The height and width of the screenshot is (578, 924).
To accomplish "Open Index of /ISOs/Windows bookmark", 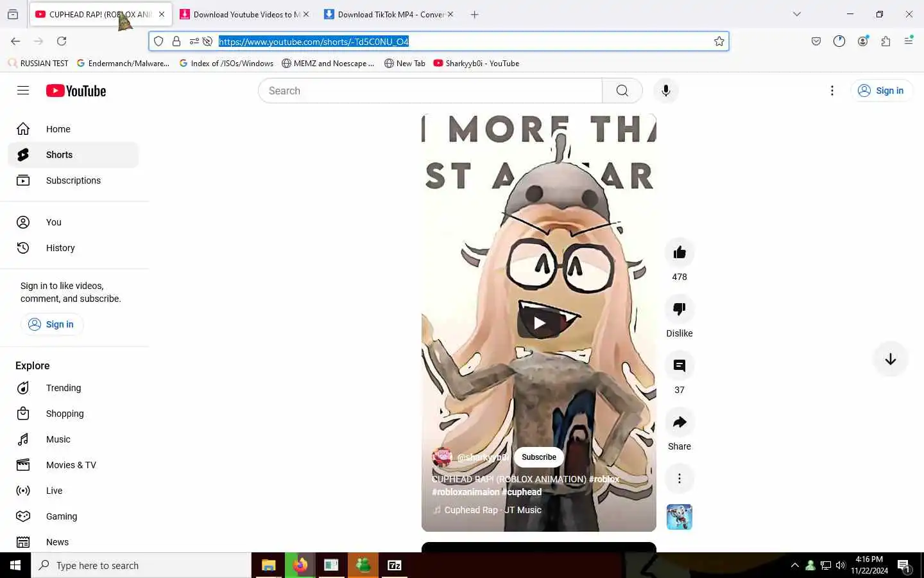I will point(226,64).
